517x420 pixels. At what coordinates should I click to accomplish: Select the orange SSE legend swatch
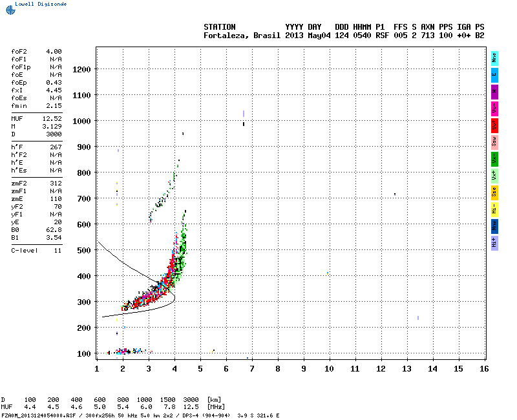[494, 193]
